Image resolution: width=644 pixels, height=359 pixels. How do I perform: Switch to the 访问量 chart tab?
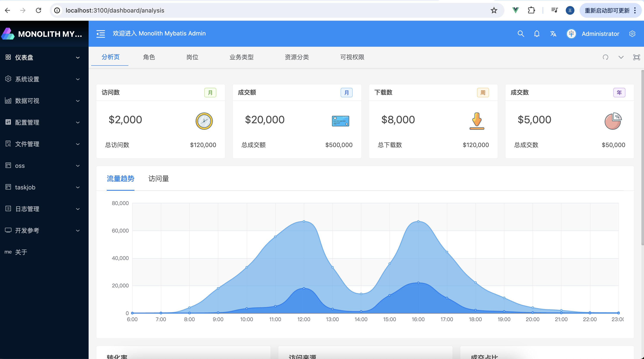(158, 179)
